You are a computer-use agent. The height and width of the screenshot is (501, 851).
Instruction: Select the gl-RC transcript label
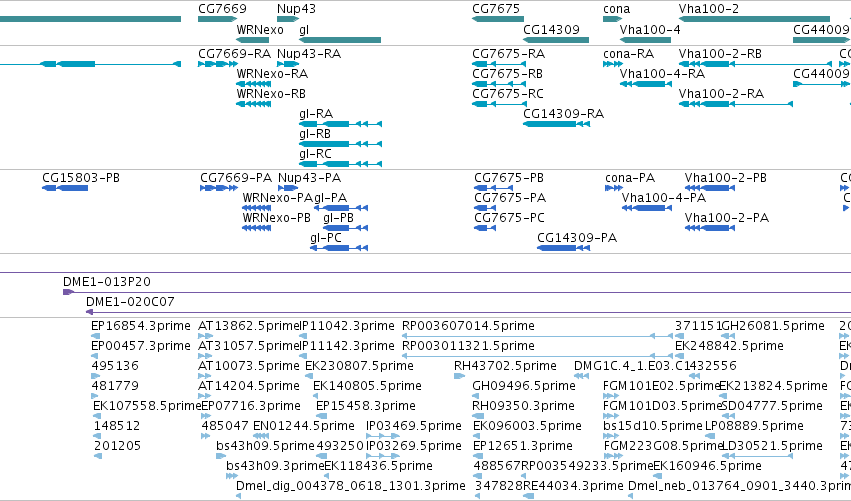point(315,154)
